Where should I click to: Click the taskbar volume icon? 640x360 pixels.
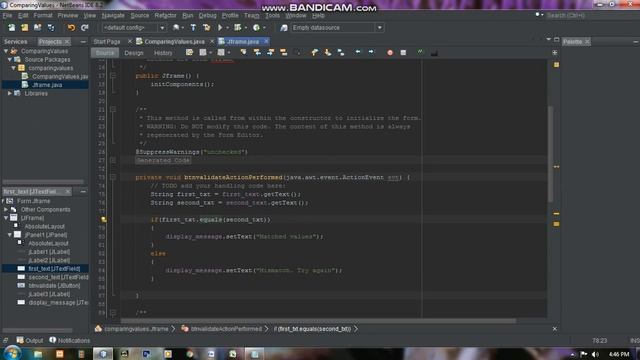596,354
